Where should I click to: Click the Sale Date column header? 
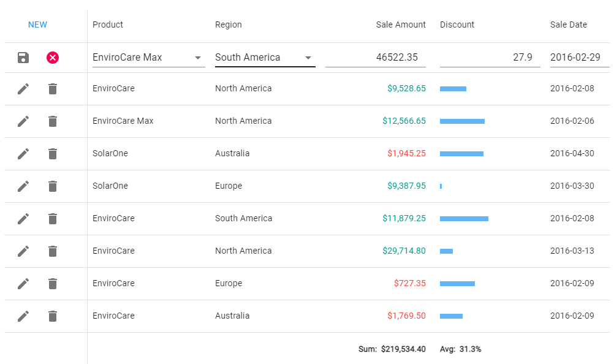click(569, 25)
